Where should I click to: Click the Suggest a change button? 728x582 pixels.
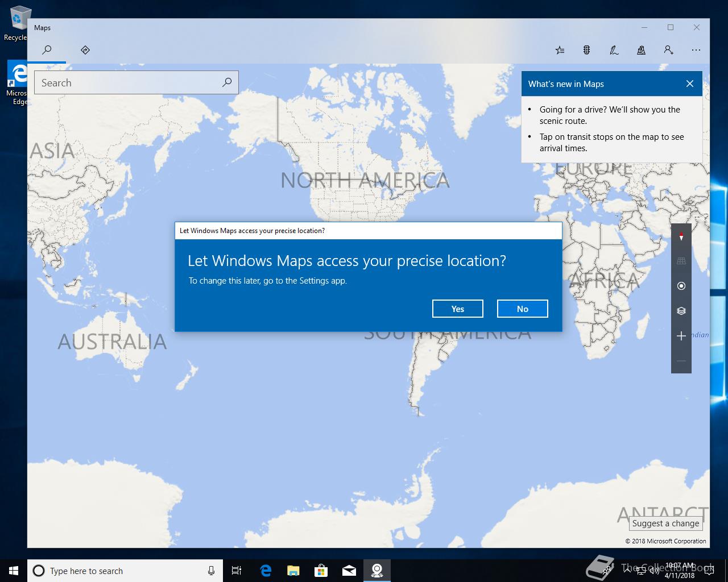(x=665, y=523)
